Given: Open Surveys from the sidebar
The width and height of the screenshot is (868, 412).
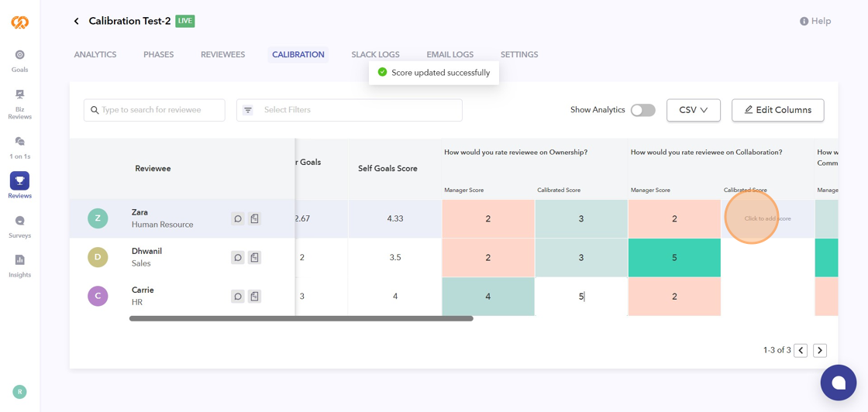Looking at the screenshot, I should point(19,226).
